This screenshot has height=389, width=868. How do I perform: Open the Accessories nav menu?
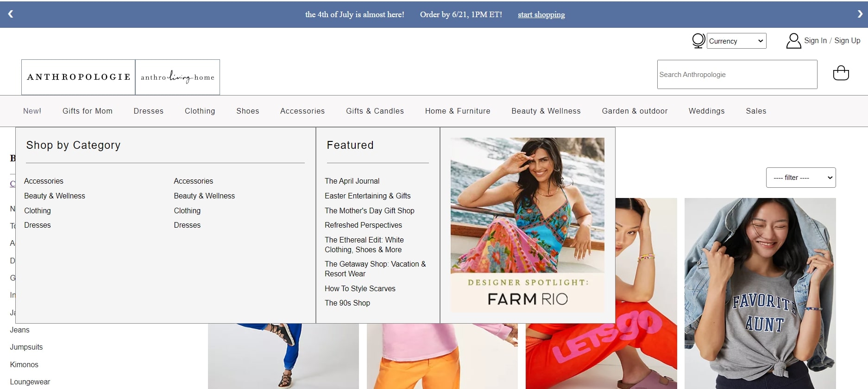point(302,111)
